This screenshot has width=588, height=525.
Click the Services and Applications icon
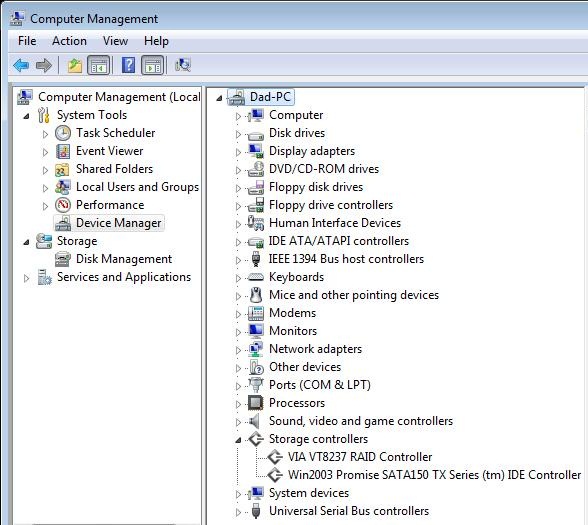click(x=44, y=278)
